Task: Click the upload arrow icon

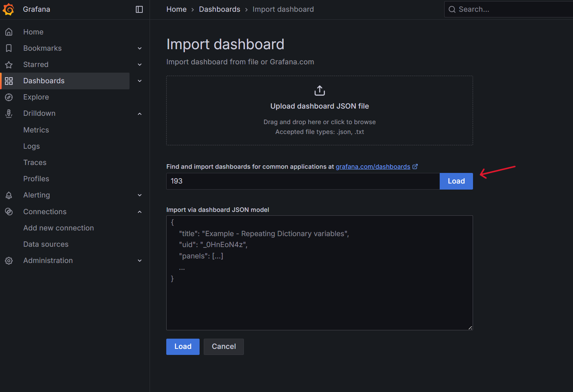Action: click(320, 91)
